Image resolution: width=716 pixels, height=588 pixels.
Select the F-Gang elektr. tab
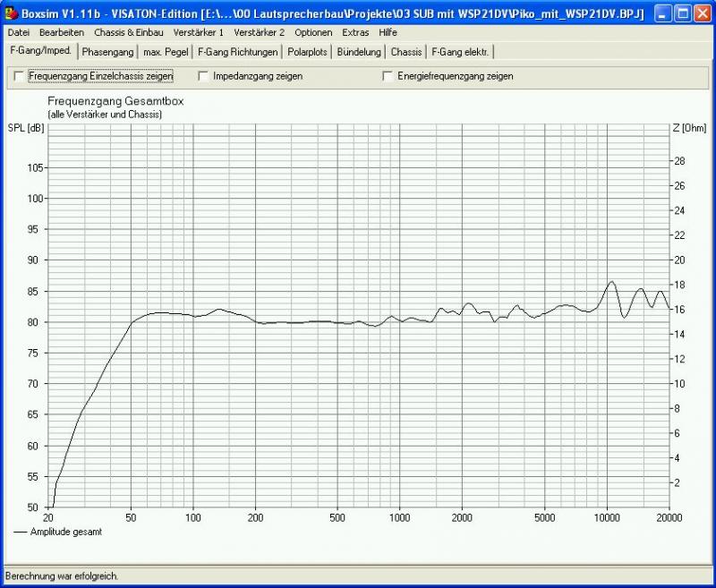click(x=460, y=52)
